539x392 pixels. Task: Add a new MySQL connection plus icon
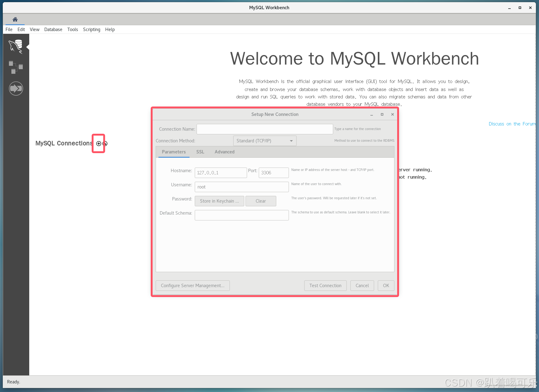[99, 144]
